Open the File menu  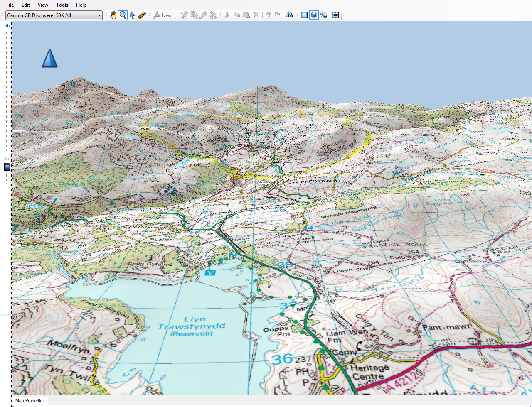pos(10,5)
